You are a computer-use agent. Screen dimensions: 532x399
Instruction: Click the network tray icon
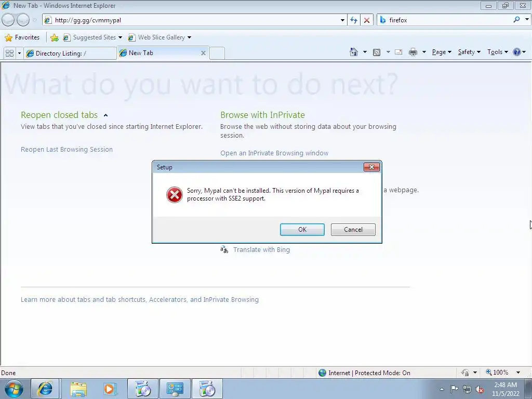point(467,389)
